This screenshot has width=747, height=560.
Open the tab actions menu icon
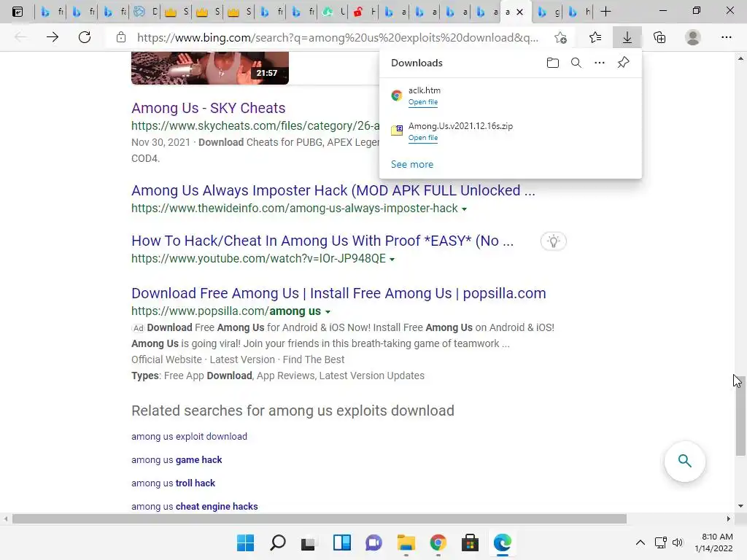pos(18,12)
